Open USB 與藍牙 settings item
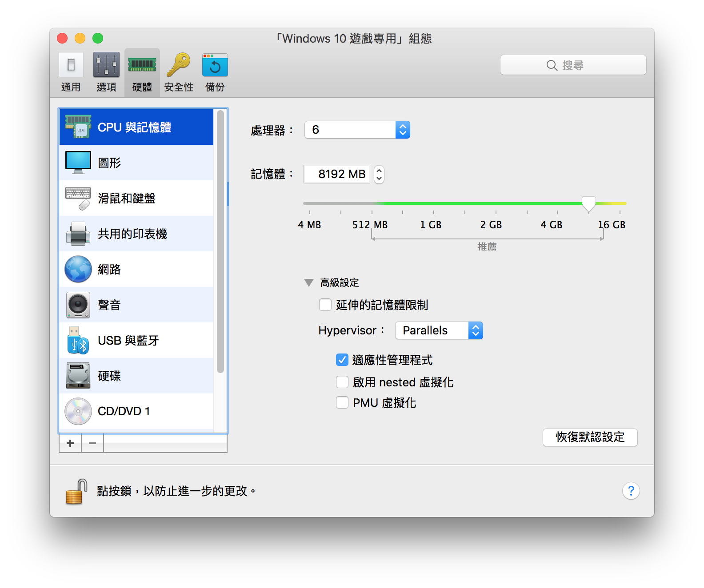Screen dimensions: 704x588 tap(136, 340)
